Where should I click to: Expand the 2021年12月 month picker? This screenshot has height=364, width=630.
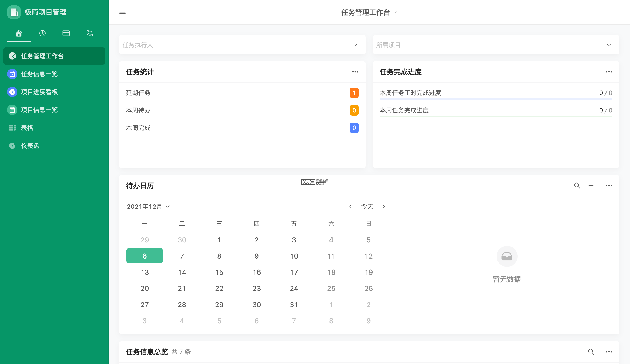[148, 206]
